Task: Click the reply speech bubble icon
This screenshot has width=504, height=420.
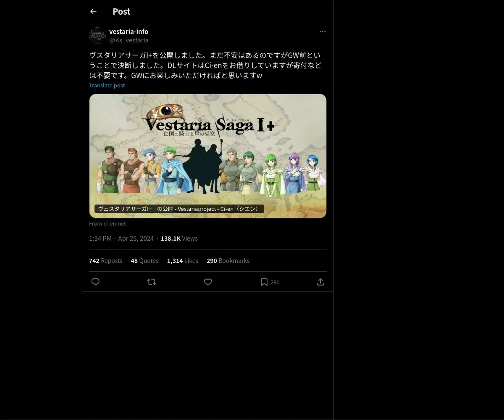Action: click(x=95, y=282)
